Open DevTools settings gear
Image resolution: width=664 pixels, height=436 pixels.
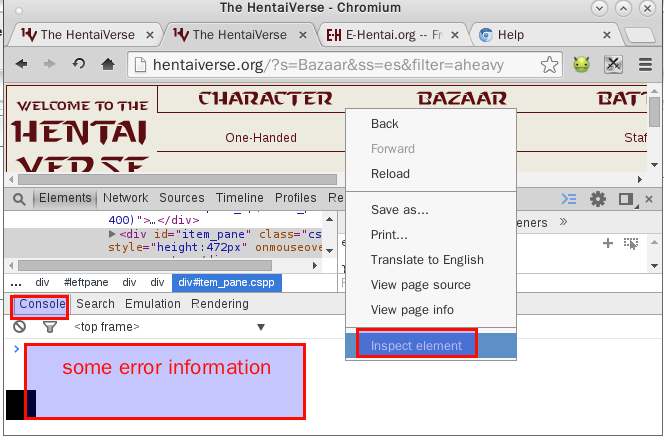click(598, 199)
